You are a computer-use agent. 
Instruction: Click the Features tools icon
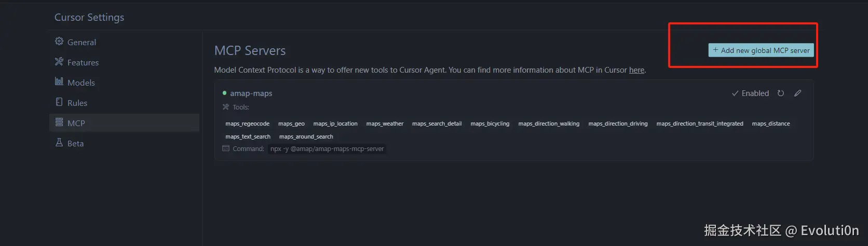point(59,62)
